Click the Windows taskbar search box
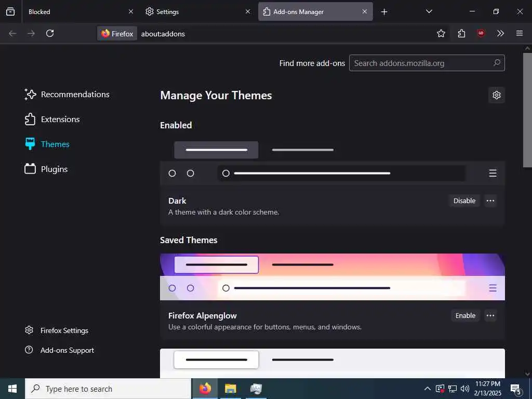Screen dimensions: 532x399 click(x=108, y=389)
